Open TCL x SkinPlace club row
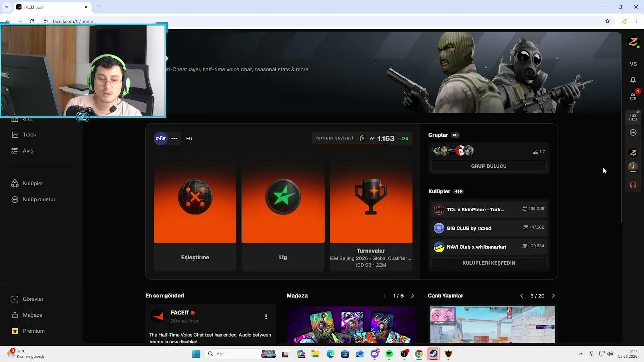Viewport: 644px width, 362px height. 489,209
